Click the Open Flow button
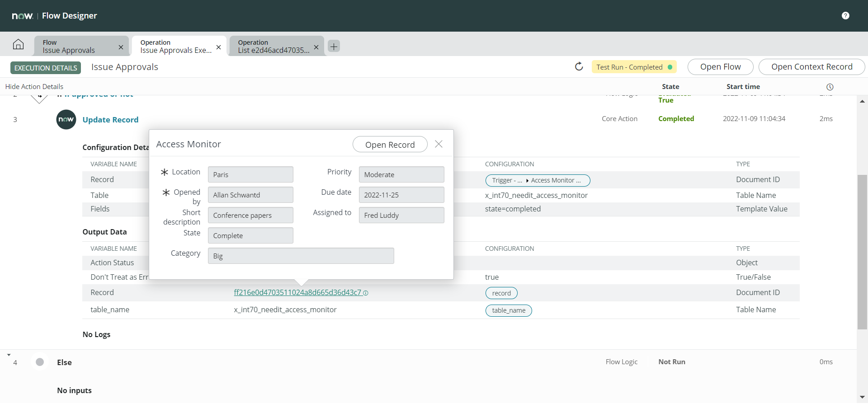 [720, 66]
